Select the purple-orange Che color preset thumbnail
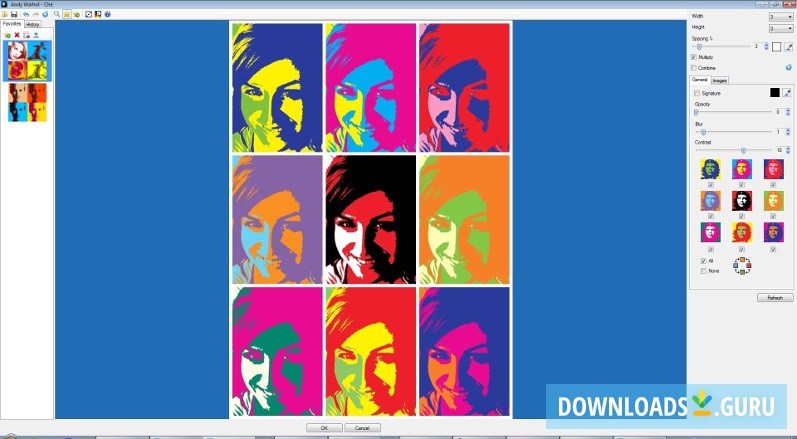 (711, 201)
